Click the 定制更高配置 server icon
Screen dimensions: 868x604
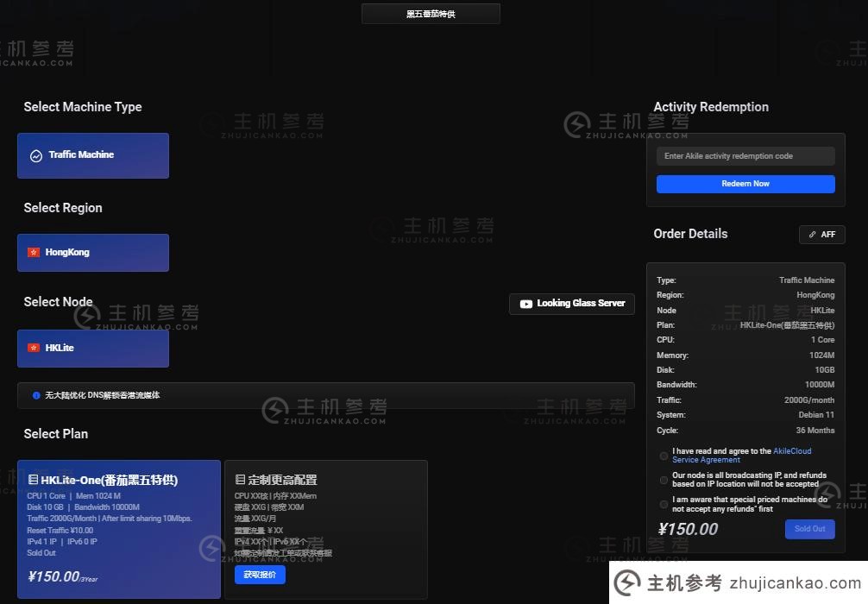tap(240, 480)
